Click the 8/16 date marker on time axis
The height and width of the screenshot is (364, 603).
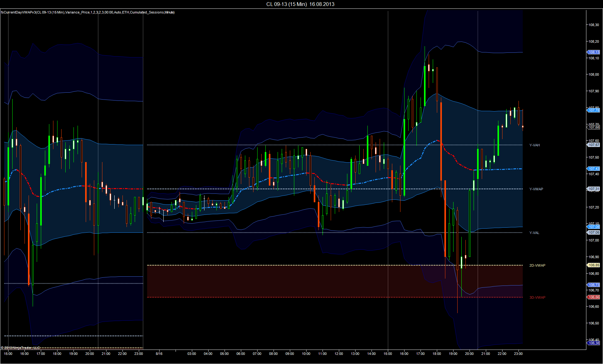tap(159, 354)
